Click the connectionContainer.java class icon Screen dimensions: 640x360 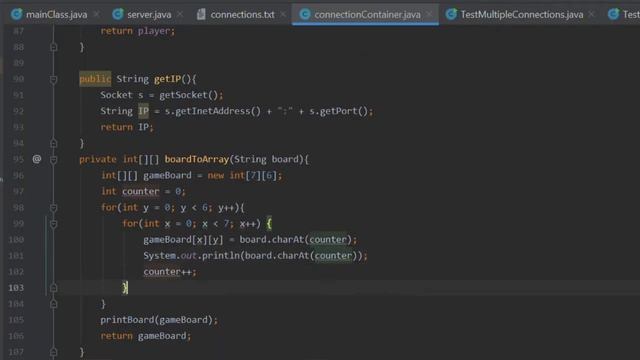click(x=304, y=14)
